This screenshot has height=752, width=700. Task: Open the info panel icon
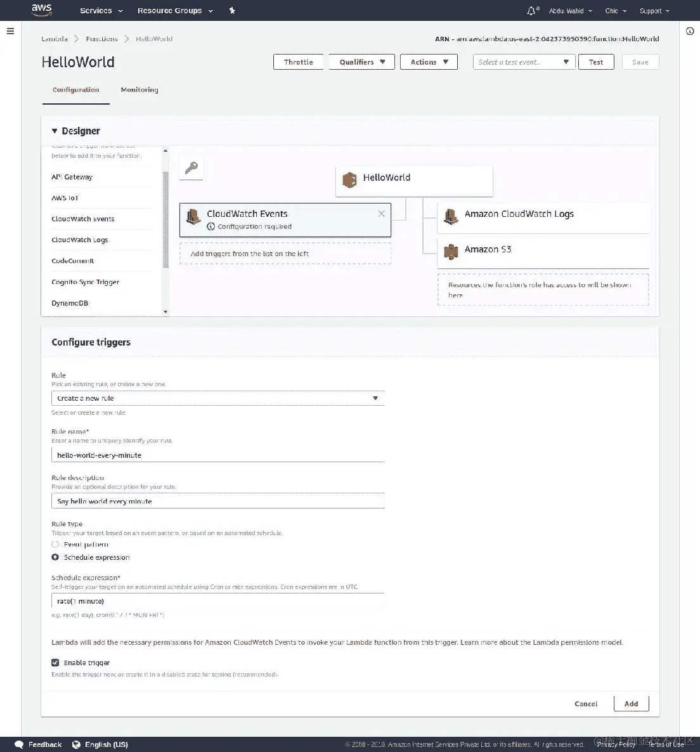pyautogui.click(x=690, y=31)
